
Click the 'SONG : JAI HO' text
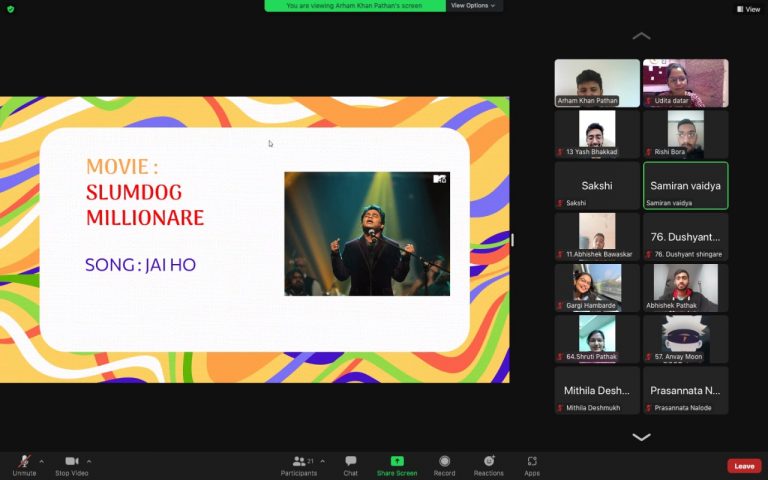tap(141, 264)
